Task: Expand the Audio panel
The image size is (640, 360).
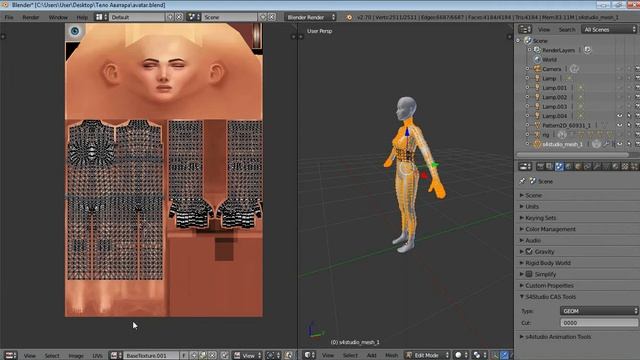Action: tap(532, 240)
